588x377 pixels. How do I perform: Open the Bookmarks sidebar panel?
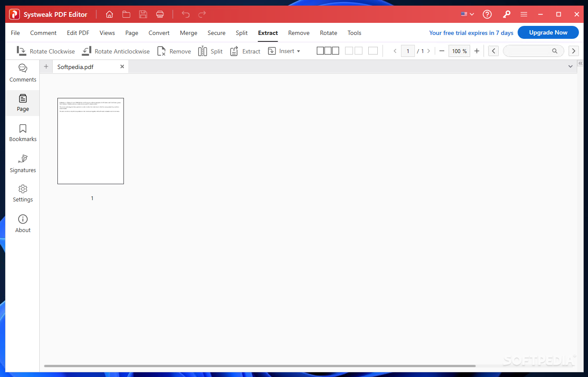(x=23, y=133)
